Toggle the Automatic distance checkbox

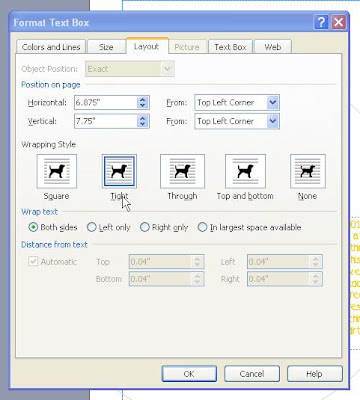coord(33,261)
